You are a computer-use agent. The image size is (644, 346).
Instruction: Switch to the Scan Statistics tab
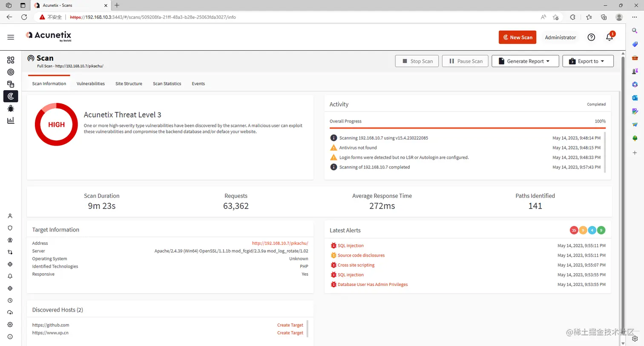167,83
